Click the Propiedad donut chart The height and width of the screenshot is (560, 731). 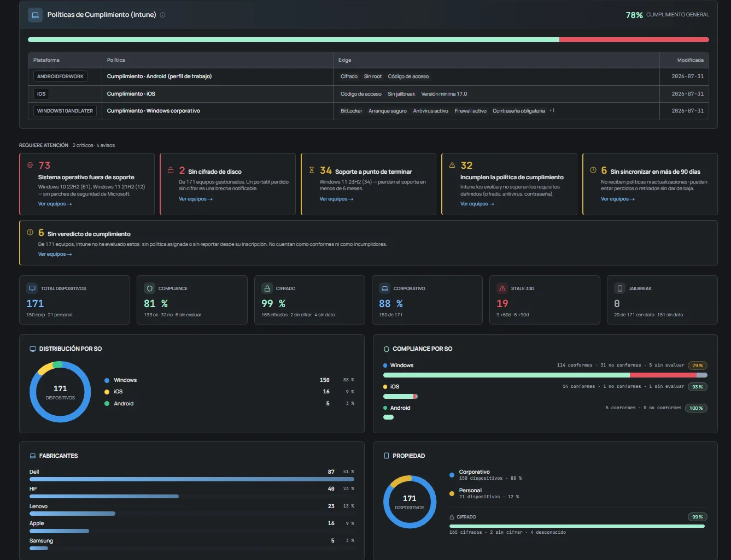[x=410, y=502]
